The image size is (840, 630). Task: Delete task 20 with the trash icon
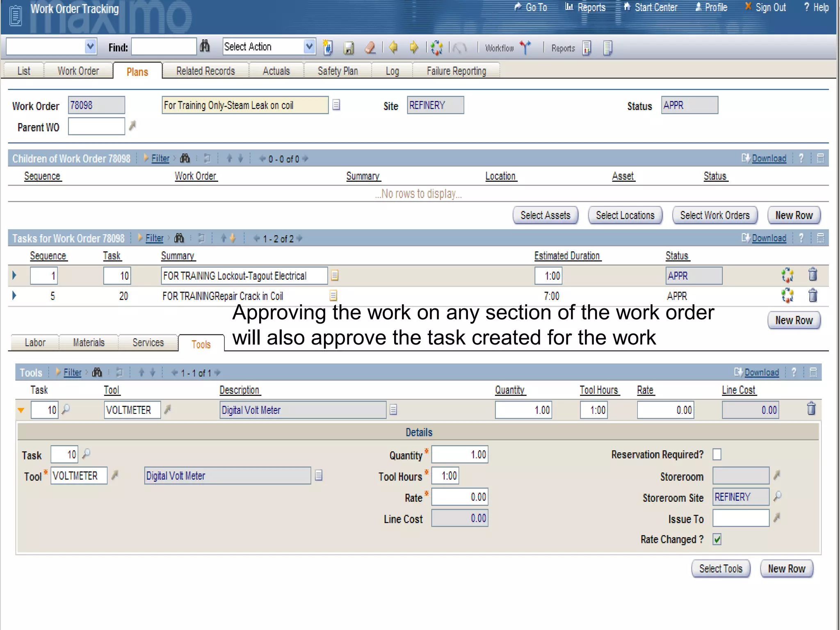point(813,295)
